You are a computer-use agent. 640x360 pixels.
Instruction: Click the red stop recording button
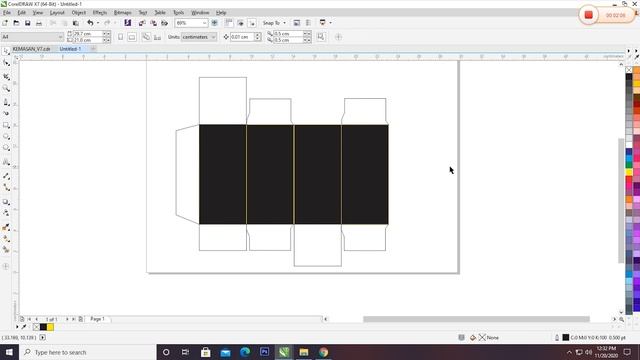click(x=588, y=15)
